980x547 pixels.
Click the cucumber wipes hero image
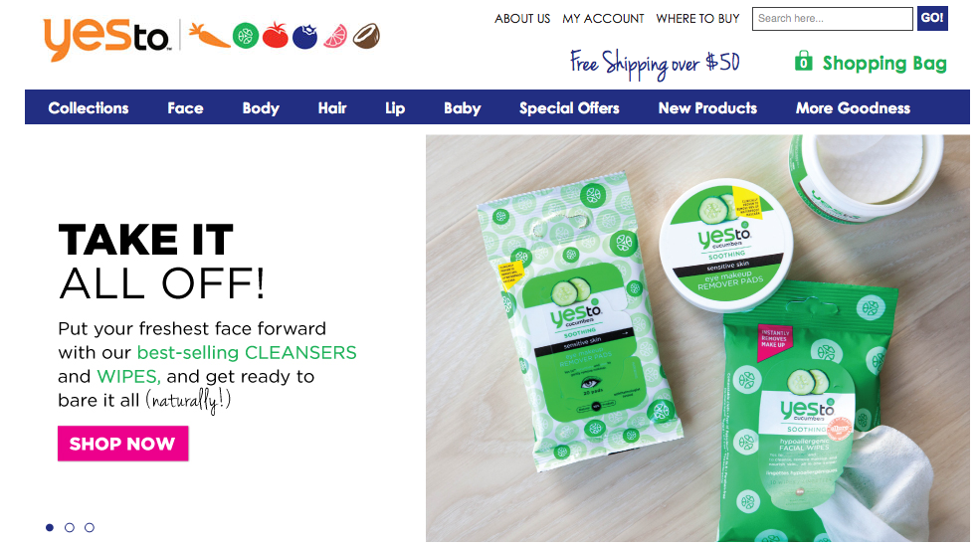[697, 338]
